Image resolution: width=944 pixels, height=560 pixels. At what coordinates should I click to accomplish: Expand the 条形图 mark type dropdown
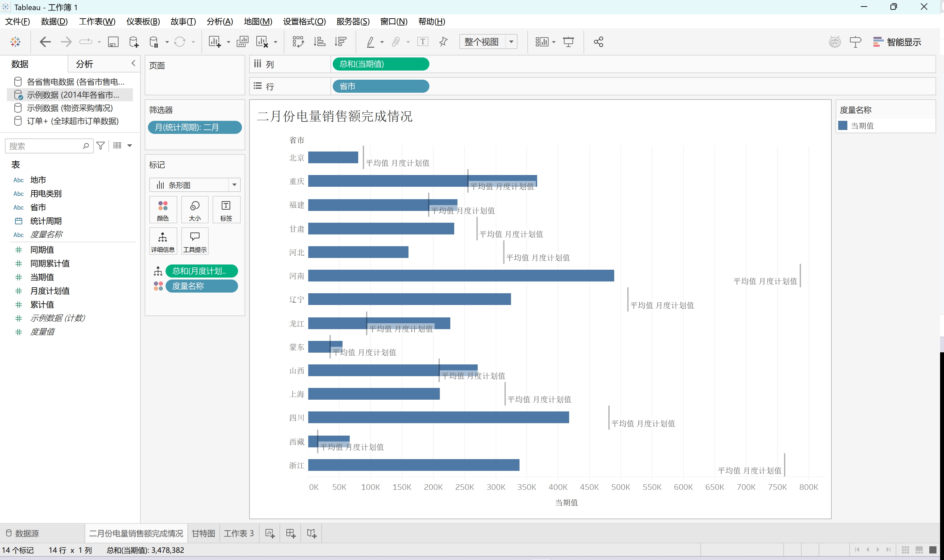pyautogui.click(x=234, y=185)
